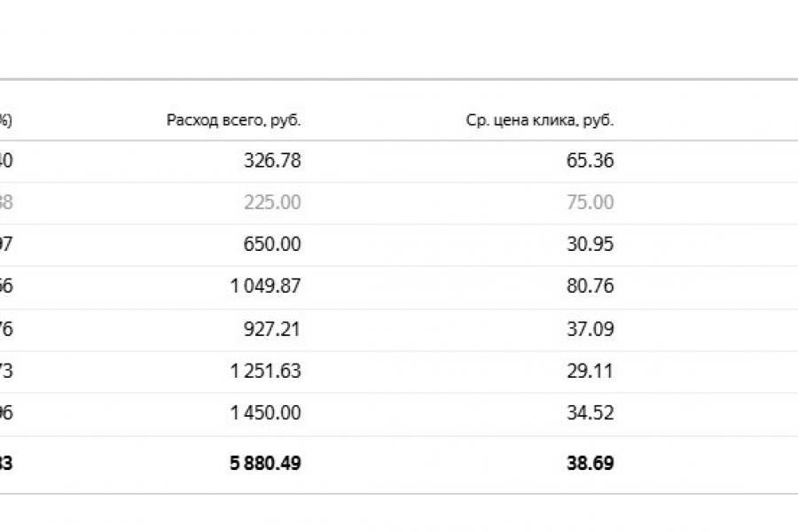Click the partially visible "%)" column header
Viewport: 798px width, 532px height.
coord(5,121)
